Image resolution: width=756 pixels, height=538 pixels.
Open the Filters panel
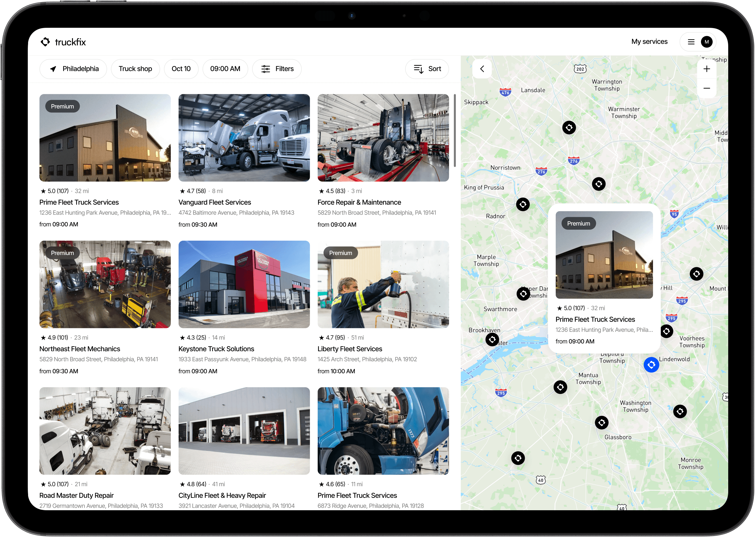point(277,69)
